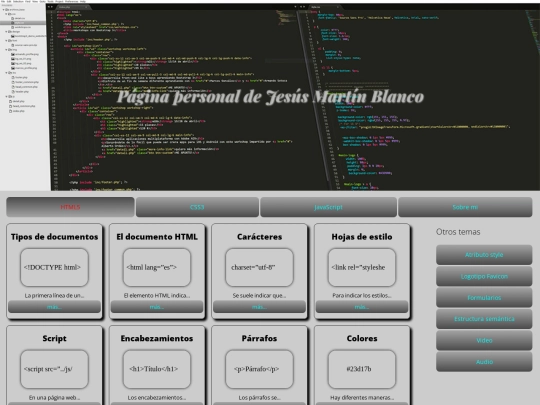Click the <!DOCTYPE html> code box

click(54, 268)
